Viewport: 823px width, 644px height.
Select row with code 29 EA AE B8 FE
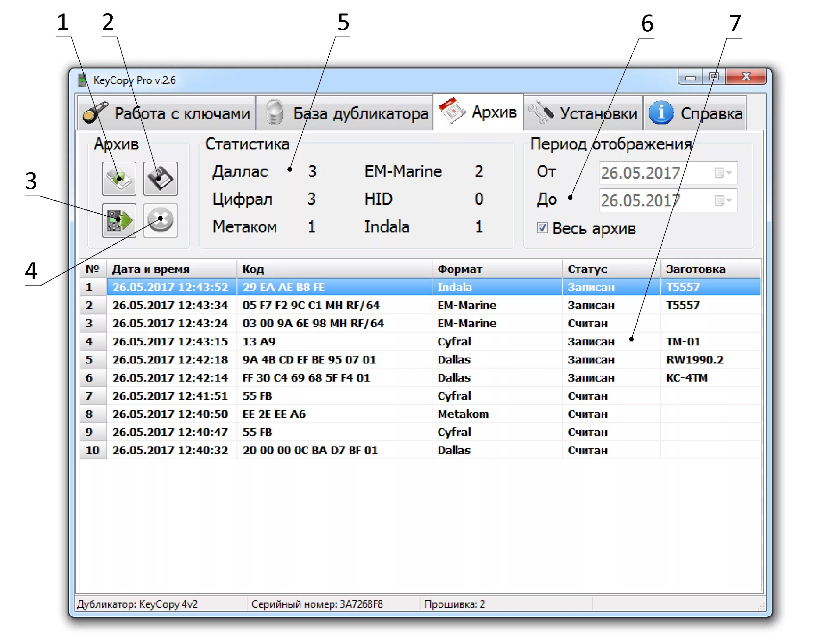pyautogui.click(x=421, y=287)
